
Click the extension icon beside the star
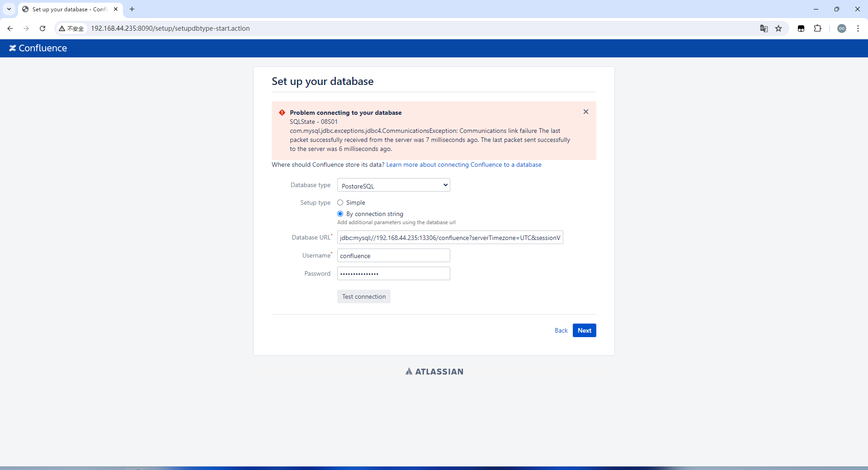pos(801,28)
